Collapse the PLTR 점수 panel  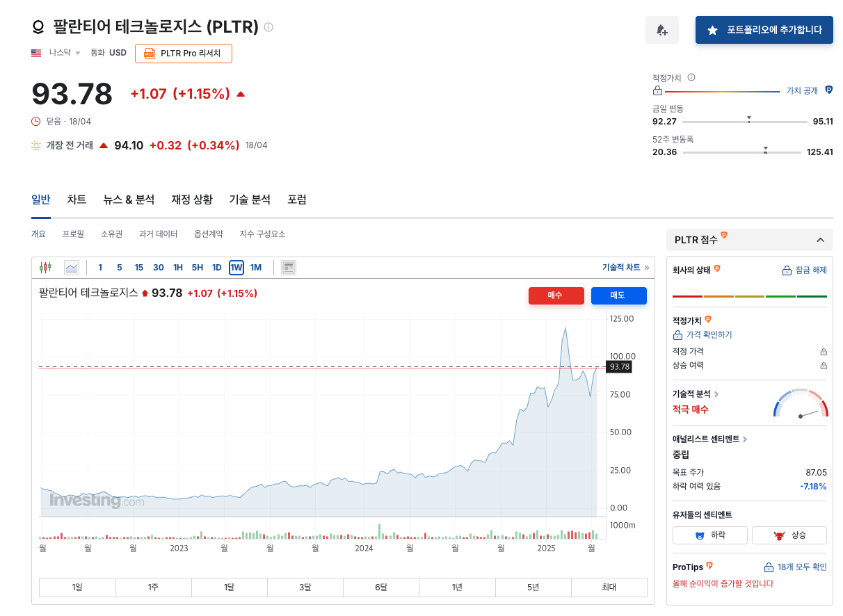pos(820,240)
